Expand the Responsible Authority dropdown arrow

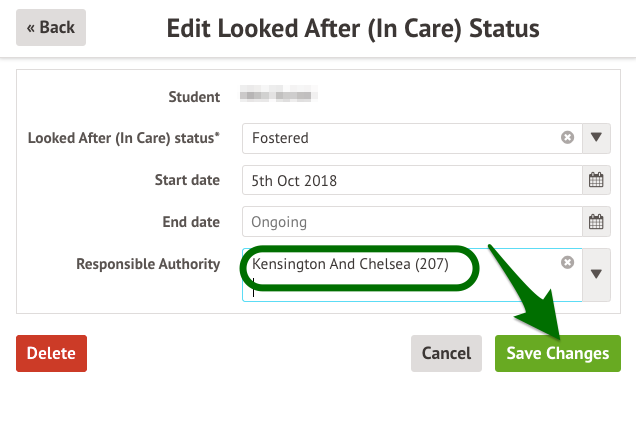click(597, 274)
